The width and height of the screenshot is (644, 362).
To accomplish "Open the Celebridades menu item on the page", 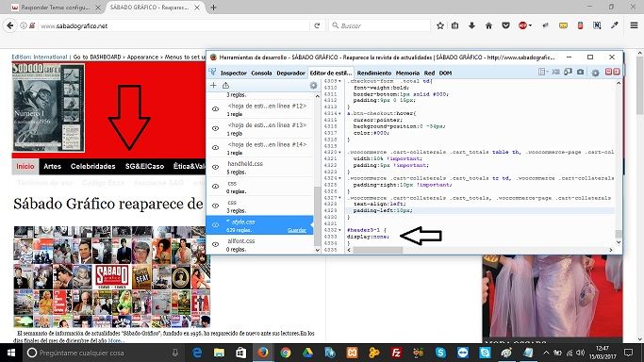I will click(92, 166).
